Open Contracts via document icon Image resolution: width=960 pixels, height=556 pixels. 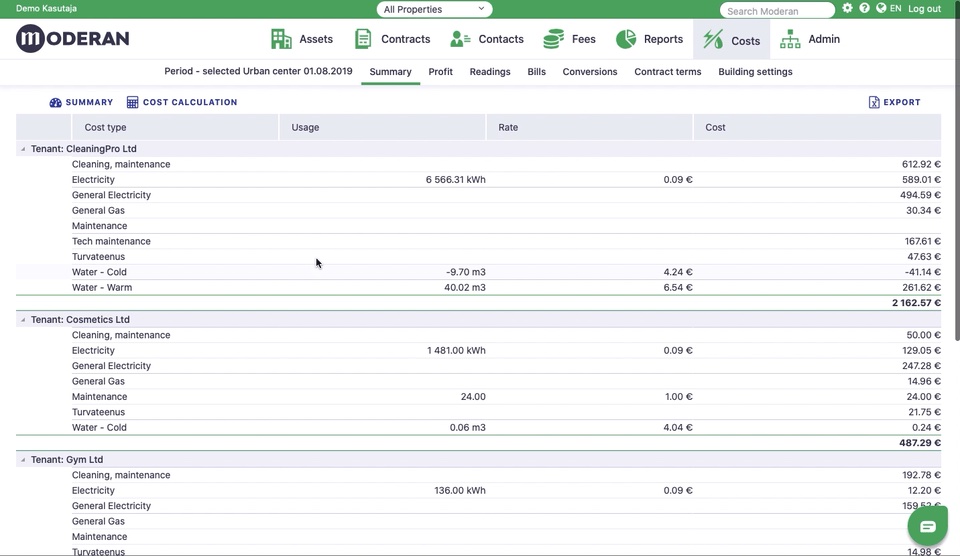tap(363, 39)
